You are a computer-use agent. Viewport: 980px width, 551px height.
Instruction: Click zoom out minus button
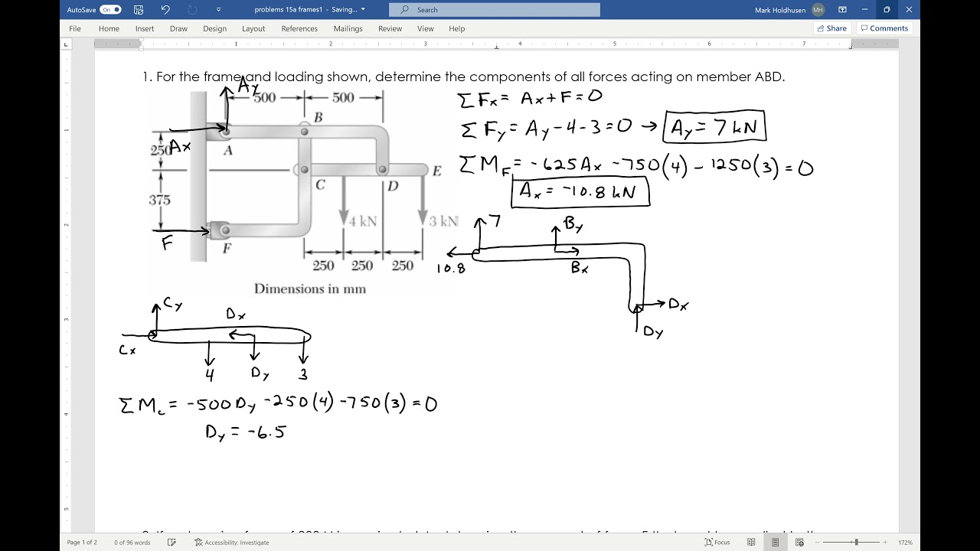818,543
